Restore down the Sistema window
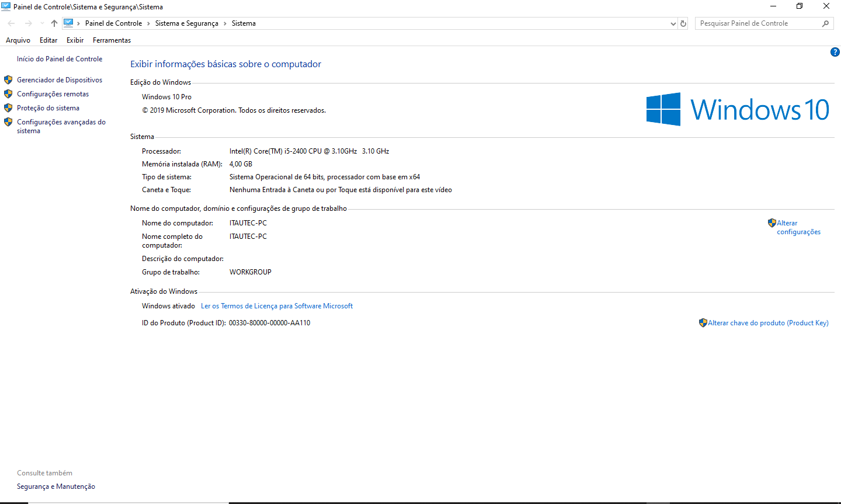Image resolution: width=841 pixels, height=504 pixels. 800,6
